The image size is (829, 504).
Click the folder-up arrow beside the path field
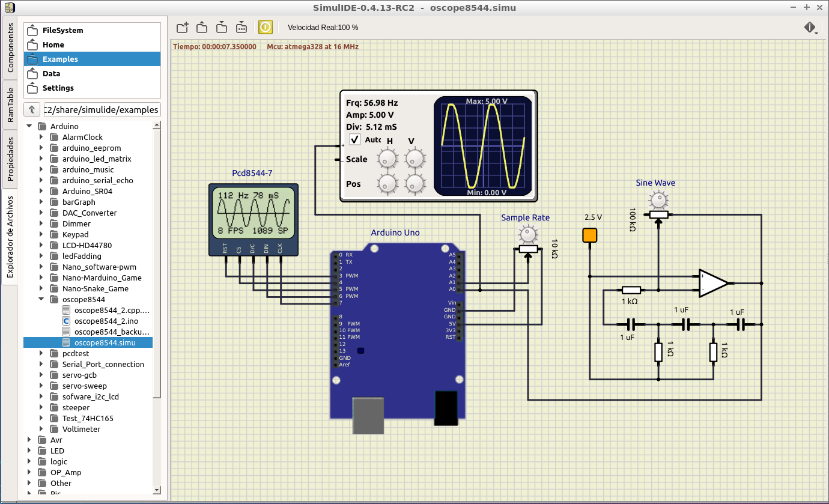[32, 109]
